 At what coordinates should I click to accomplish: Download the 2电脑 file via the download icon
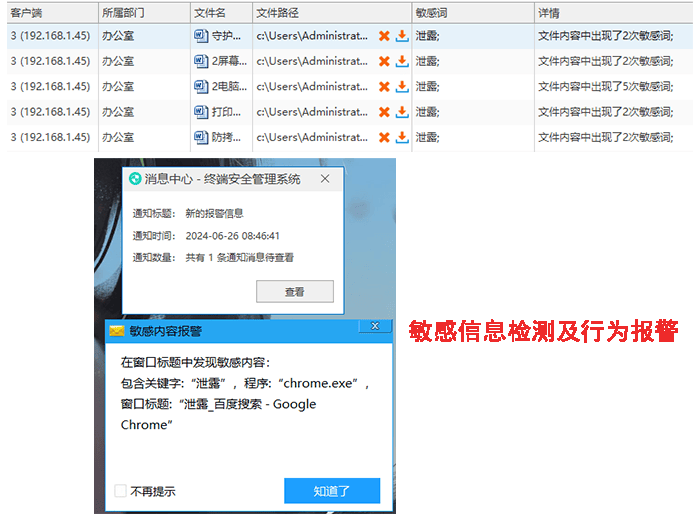point(402,87)
